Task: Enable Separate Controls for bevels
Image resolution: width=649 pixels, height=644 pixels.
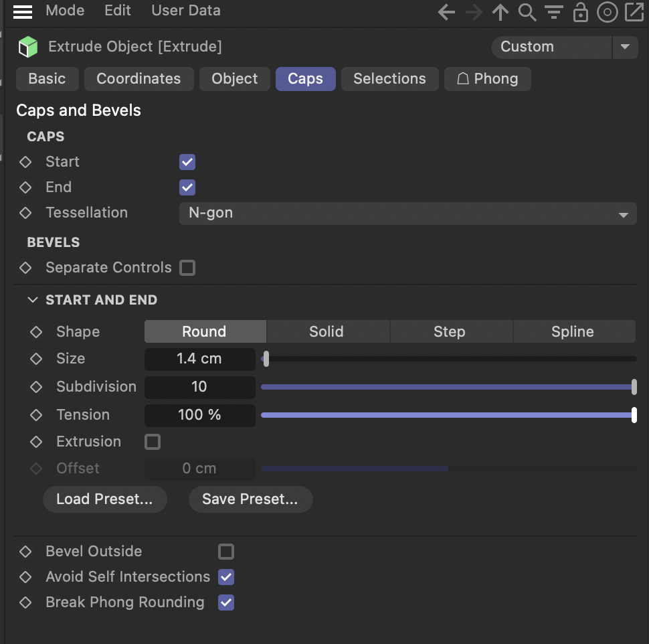Action: pos(187,267)
